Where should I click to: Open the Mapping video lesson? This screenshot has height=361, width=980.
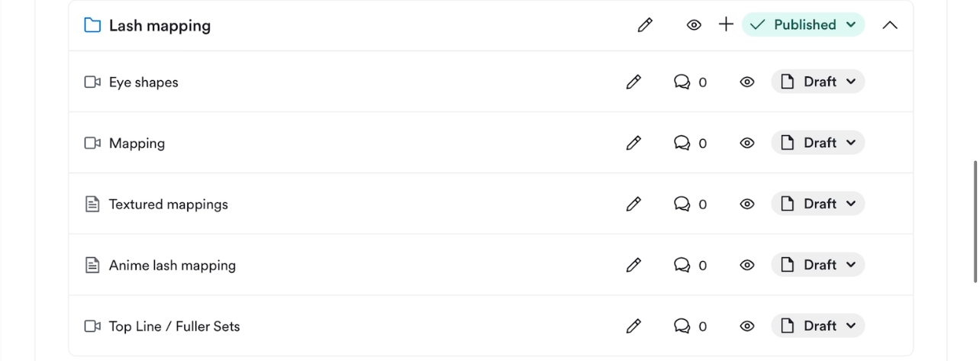pos(137,143)
